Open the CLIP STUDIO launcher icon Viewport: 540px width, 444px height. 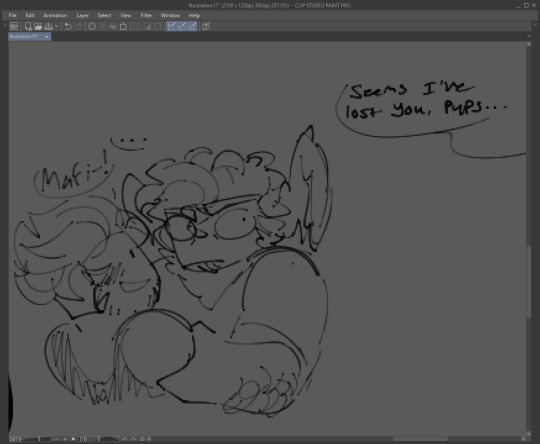(x=14, y=26)
